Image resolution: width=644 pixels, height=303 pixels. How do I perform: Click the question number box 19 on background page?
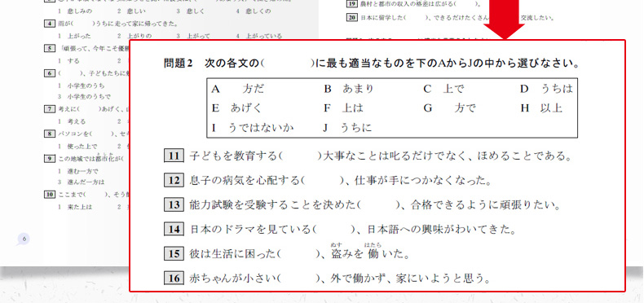pos(351,4)
